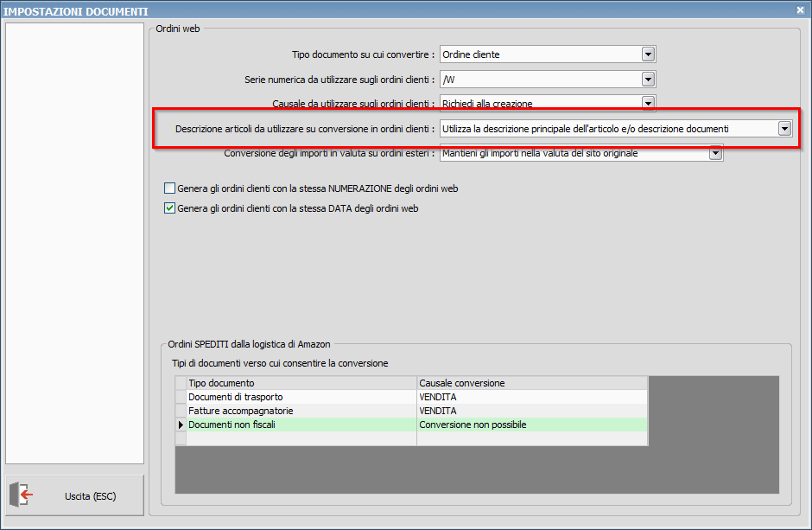Open the Tipo documento su cui convertire dropdown arrow

pyautogui.click(x=648, y=54)
